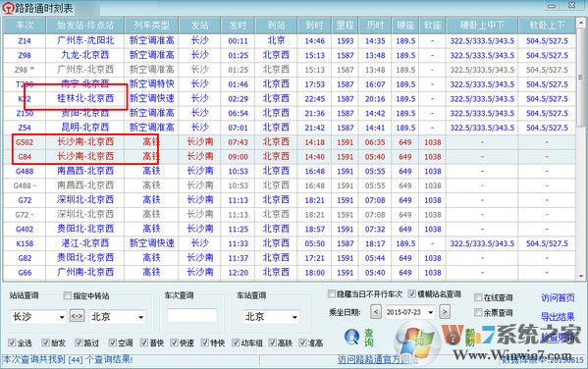The image size is (588, 369).
Task: Swap stations with the <-> button
Action: 77,316
